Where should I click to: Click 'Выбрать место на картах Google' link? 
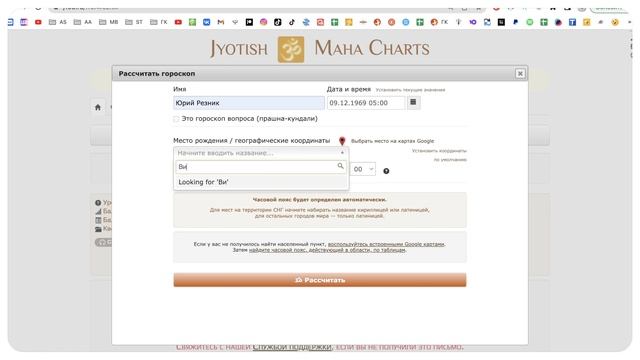[392, 141]
